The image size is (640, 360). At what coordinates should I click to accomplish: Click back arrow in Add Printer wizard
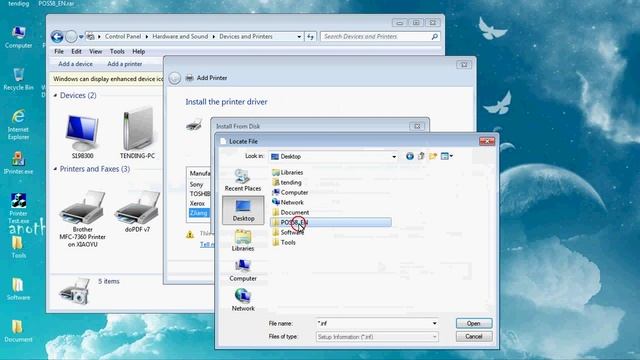click(x=175, y=78)
